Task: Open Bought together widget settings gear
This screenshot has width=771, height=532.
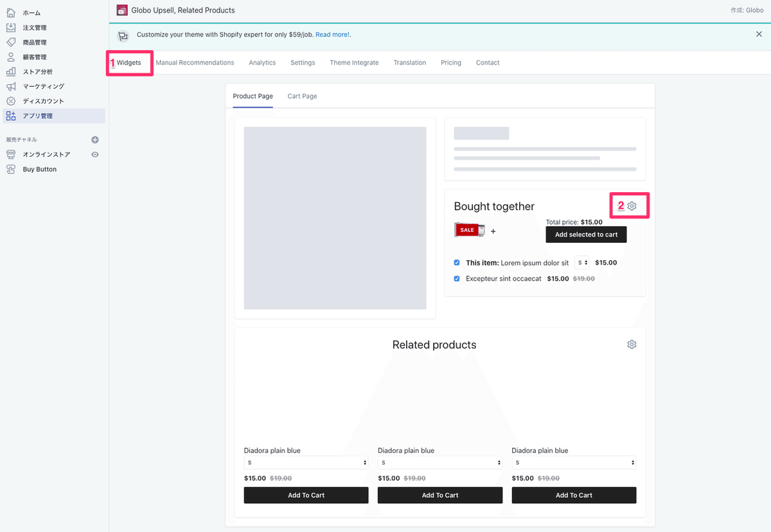Action: point(632,206)
